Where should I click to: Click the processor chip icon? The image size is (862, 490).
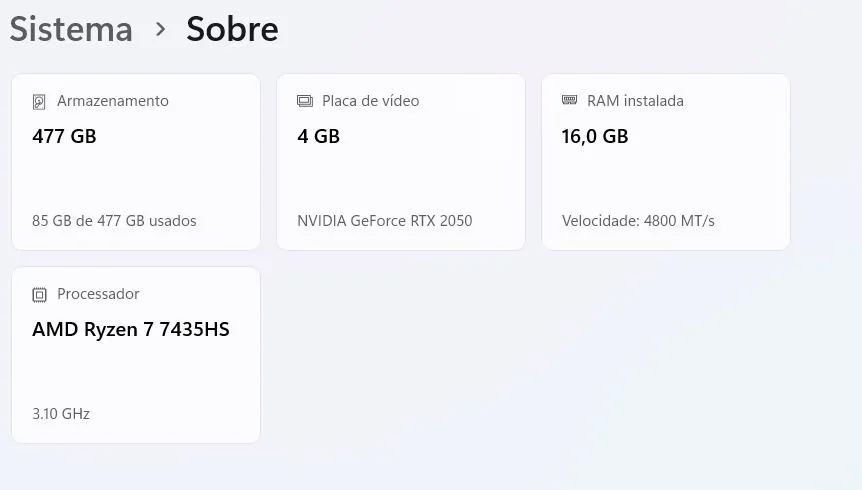[x=39, y=295]
